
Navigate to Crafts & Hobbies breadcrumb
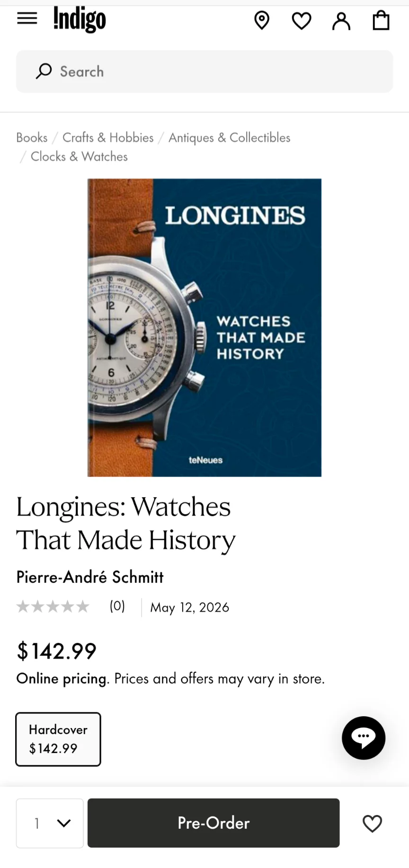pos(108,138)
